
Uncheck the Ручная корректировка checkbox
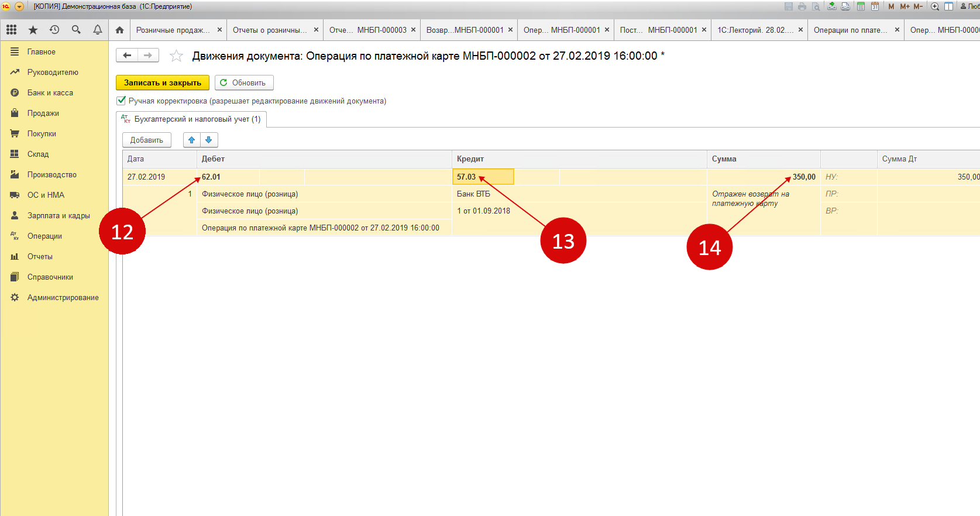click(122, 101)
